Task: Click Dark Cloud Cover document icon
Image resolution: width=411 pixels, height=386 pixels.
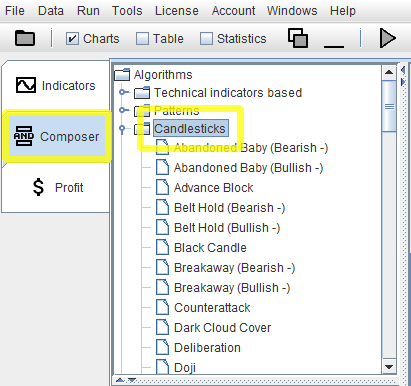Action: [163, 327]
